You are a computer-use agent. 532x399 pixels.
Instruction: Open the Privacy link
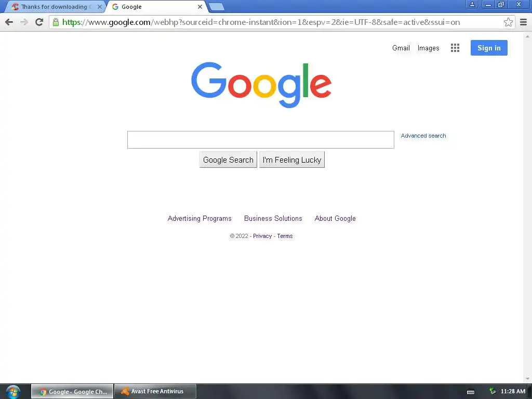[262, 236]
